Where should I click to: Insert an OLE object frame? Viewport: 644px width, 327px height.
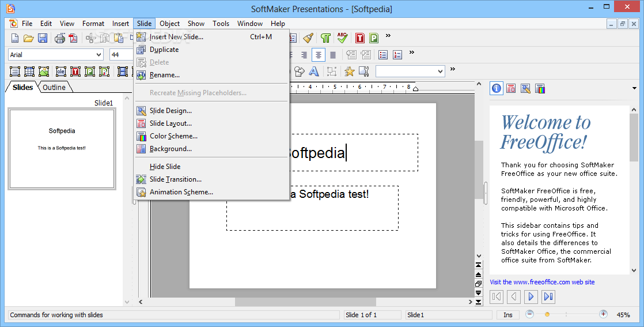(61, 72)
